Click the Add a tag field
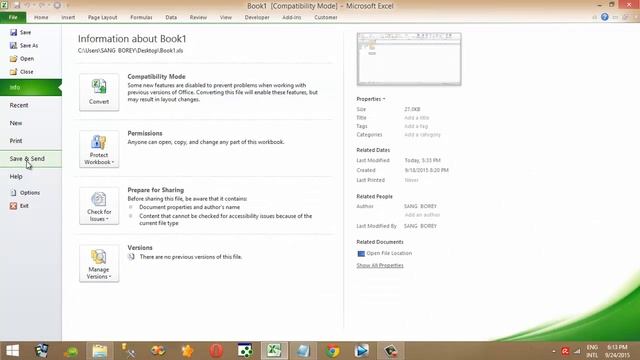640x360 pixels. tap(416, 126)
